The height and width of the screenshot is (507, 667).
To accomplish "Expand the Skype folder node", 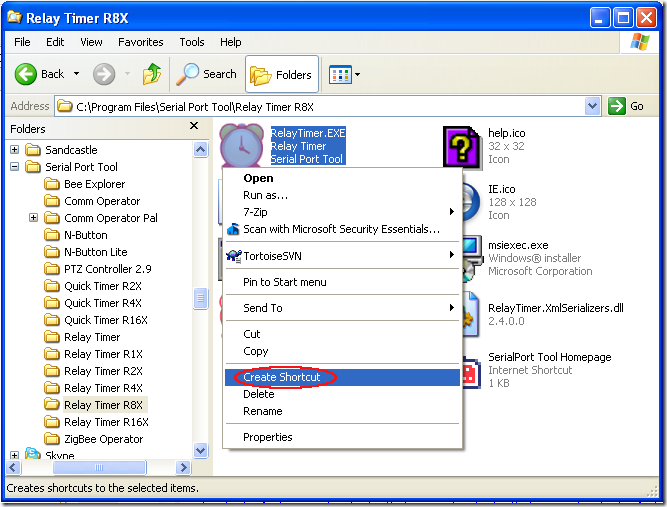I will coord(14,455).
